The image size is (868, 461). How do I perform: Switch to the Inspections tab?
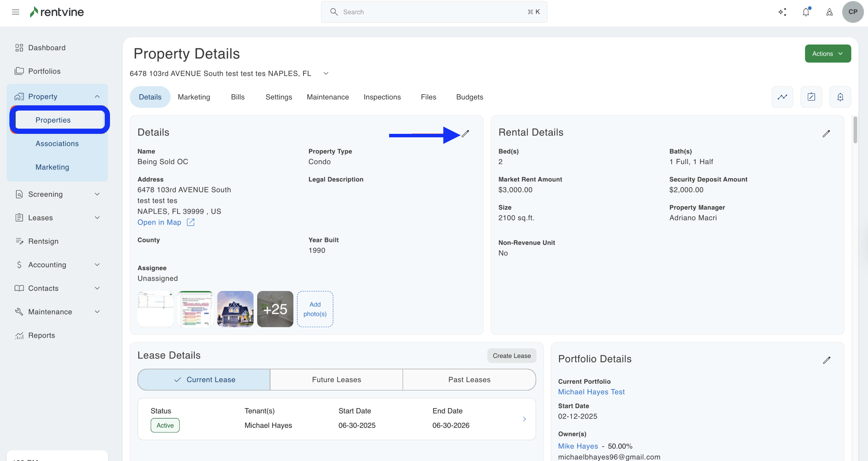click(382, 97)
